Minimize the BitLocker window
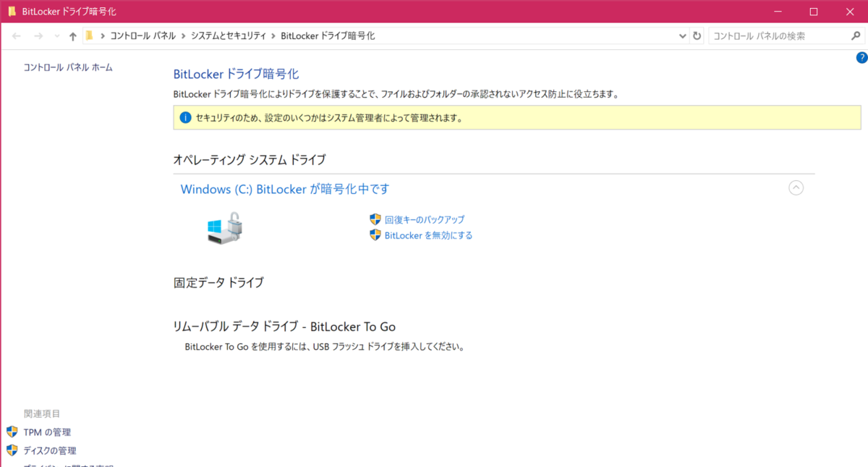The height and width of the screenshot is (467, 868). [x=778, y=11]
